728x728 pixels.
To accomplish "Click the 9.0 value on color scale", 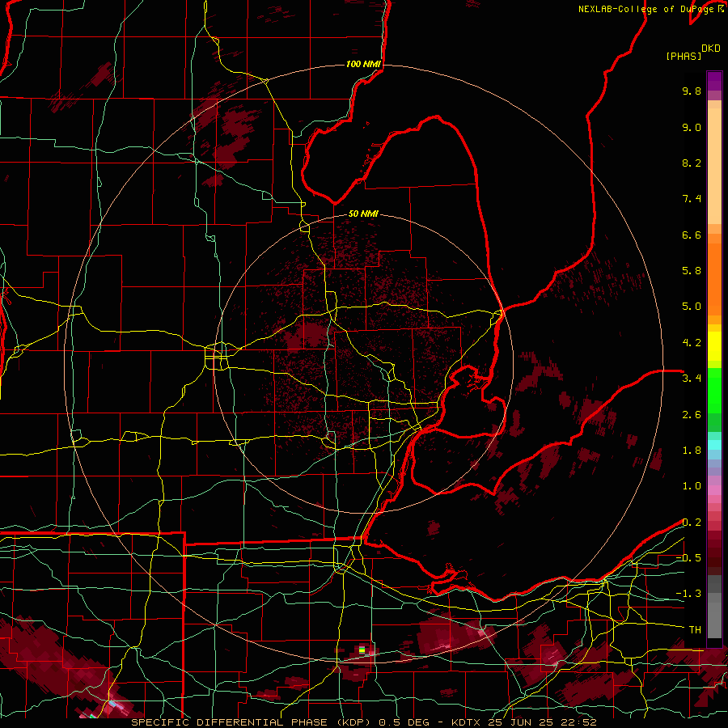I will (692, 127).
